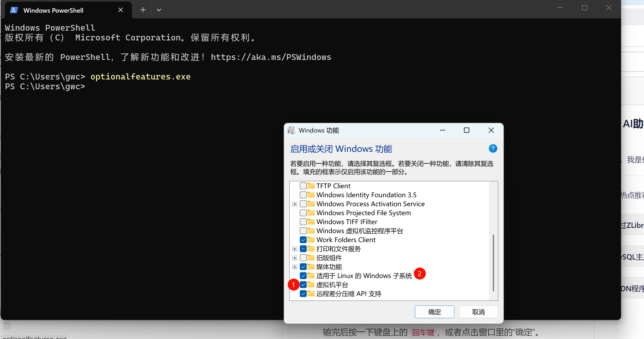Toggle 适用于 Linux 的 Windows 子系统 checkbox

coord(303,276)
